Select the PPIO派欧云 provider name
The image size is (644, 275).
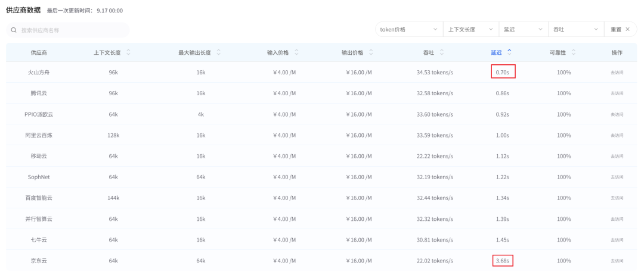39,114
